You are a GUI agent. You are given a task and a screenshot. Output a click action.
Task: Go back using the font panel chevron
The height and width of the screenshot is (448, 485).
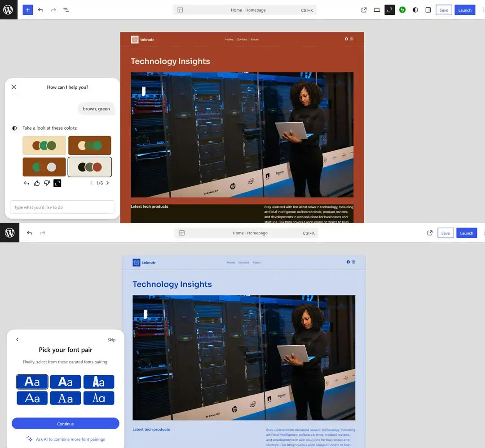tap(18, 339)
